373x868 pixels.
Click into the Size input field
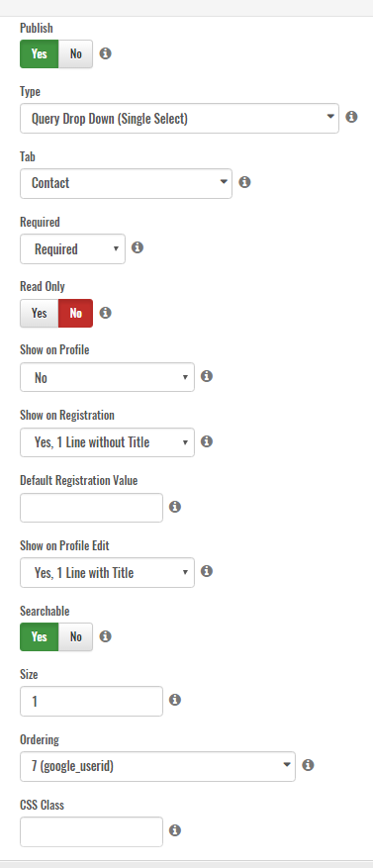coord(91,702)
